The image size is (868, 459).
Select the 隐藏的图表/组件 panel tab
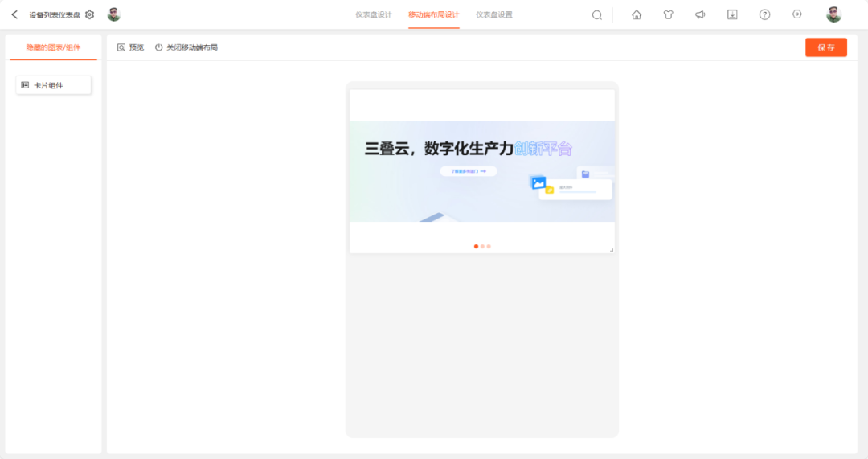point(53,47)
